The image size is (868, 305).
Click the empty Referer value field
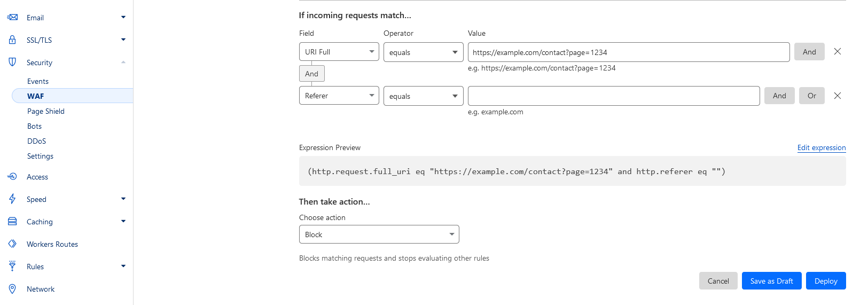coord(613,96)
